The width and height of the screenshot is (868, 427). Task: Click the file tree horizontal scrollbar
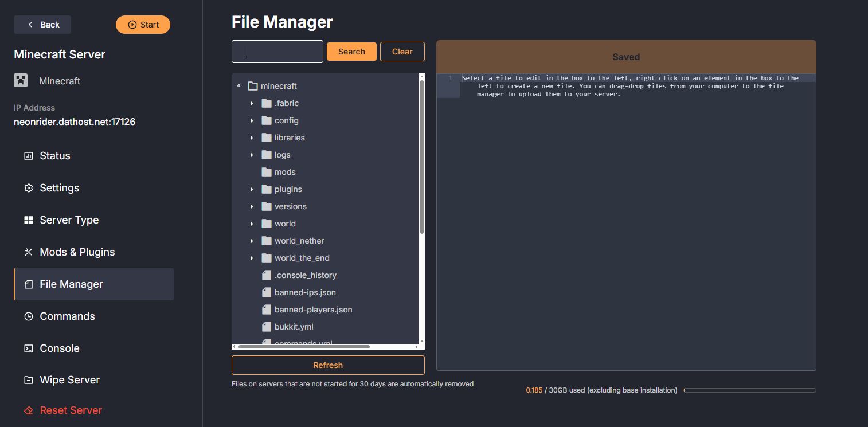(304, 346)
